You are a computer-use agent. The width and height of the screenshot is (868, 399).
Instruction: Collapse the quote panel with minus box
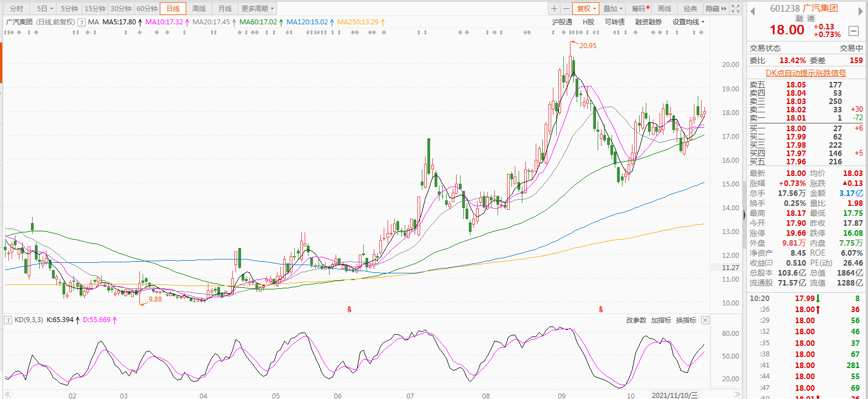[854, 32]
